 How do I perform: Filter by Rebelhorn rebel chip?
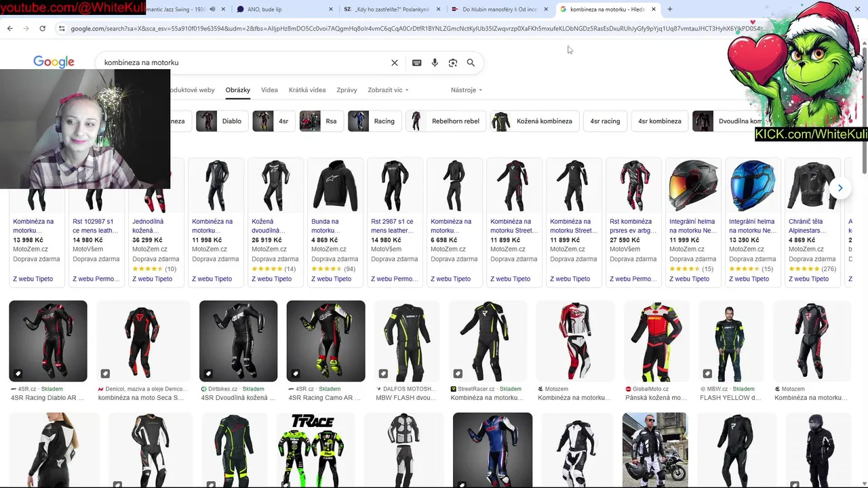point(446,121)
